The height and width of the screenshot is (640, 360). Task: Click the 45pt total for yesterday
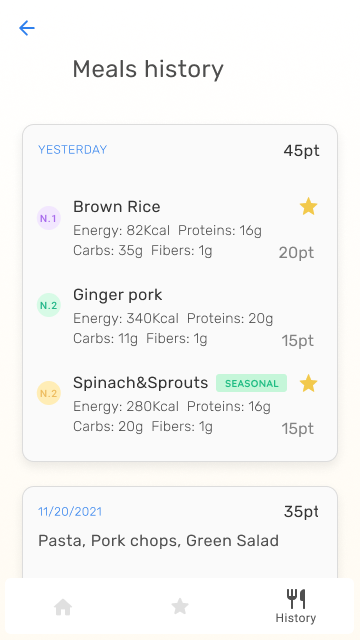pyautogui.click(x=302, y=151)
